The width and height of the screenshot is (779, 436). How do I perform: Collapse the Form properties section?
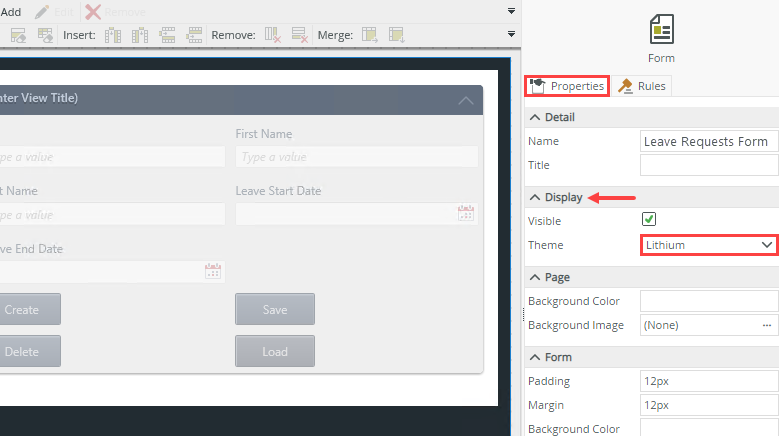[x=535, y=357]
